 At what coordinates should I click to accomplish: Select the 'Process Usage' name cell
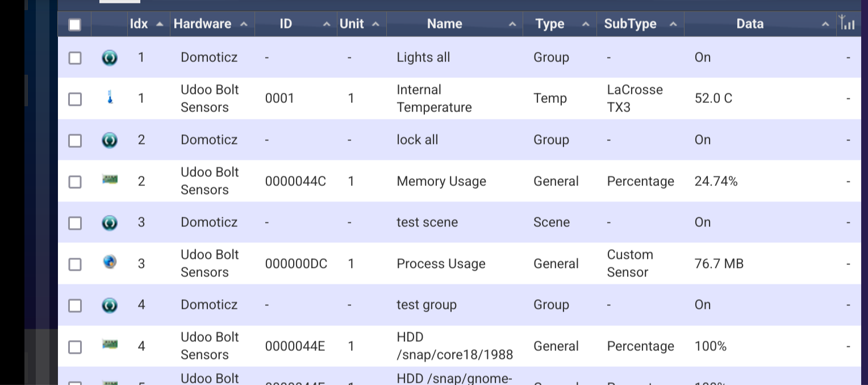click(x=441, y=264)
